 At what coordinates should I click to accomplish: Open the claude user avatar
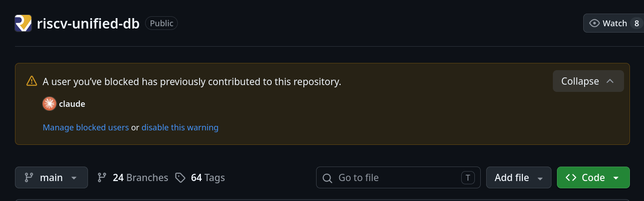49,104
